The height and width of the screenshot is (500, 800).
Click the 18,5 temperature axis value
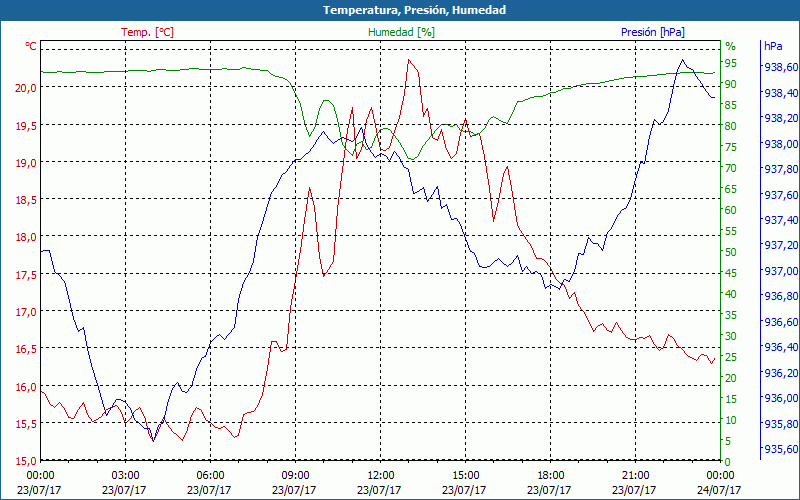(x=26, y=200)
